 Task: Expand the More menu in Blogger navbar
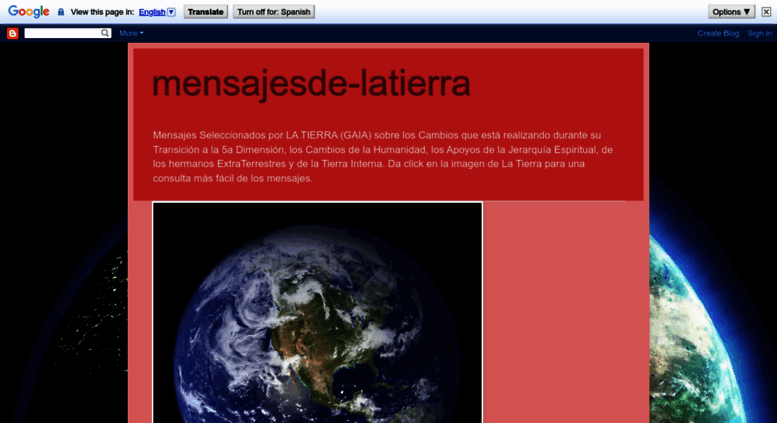point(131,33)
